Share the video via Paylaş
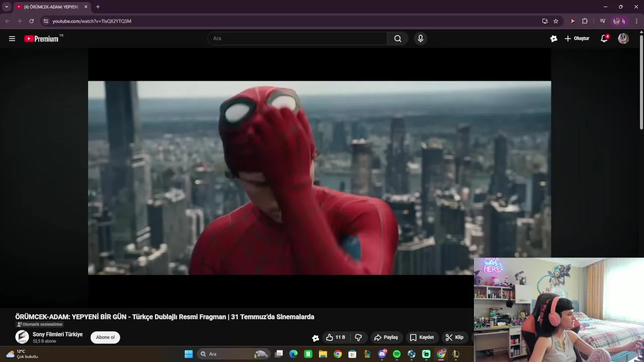 [x=386, y=337]
